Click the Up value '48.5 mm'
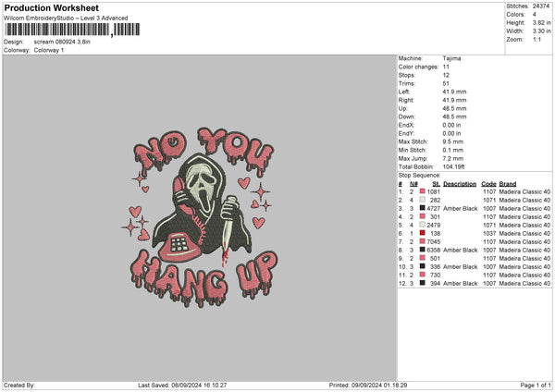Screen dimensions: 555x392 [454, 108]
